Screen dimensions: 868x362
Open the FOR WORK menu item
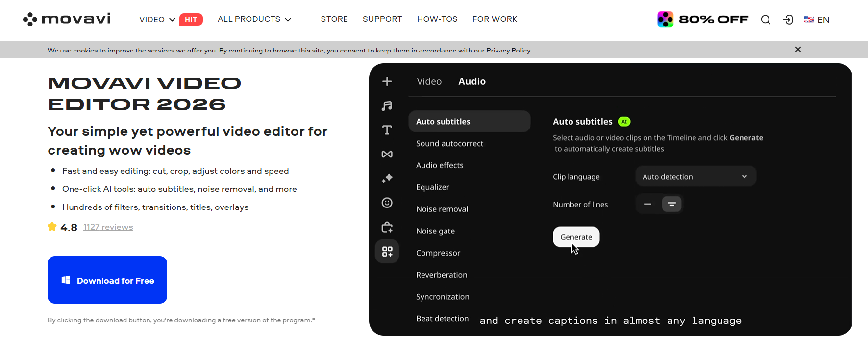[495, 19]
